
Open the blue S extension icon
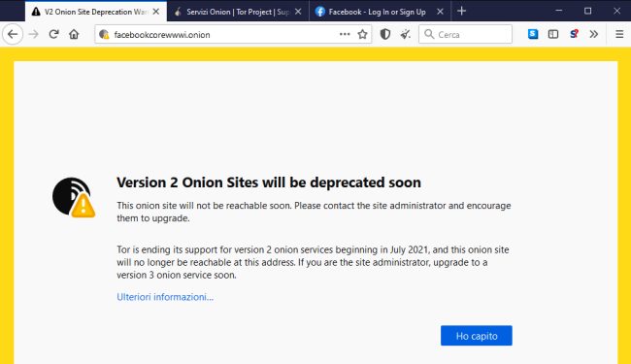tap(533, 34)
